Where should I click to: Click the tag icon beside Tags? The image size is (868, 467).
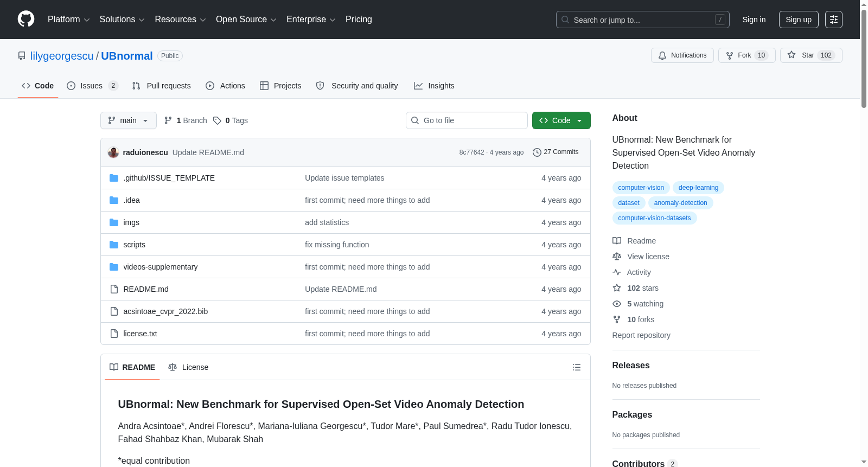pos(217,120)
